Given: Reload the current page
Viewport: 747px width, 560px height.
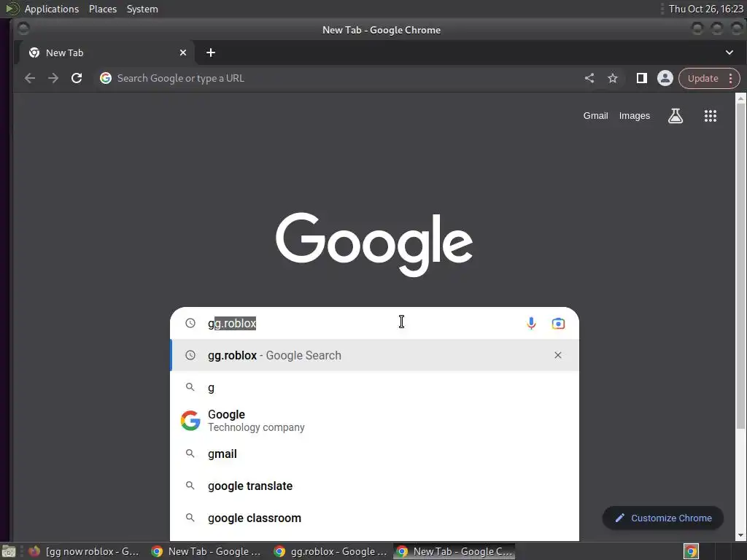Looking at the screenshot, I should click(76, 78).
